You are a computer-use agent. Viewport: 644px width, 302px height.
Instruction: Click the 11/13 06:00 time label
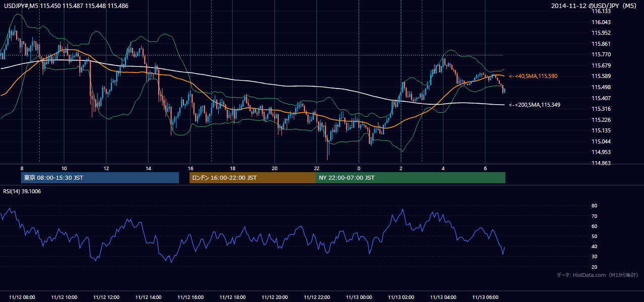coord(485,297)
